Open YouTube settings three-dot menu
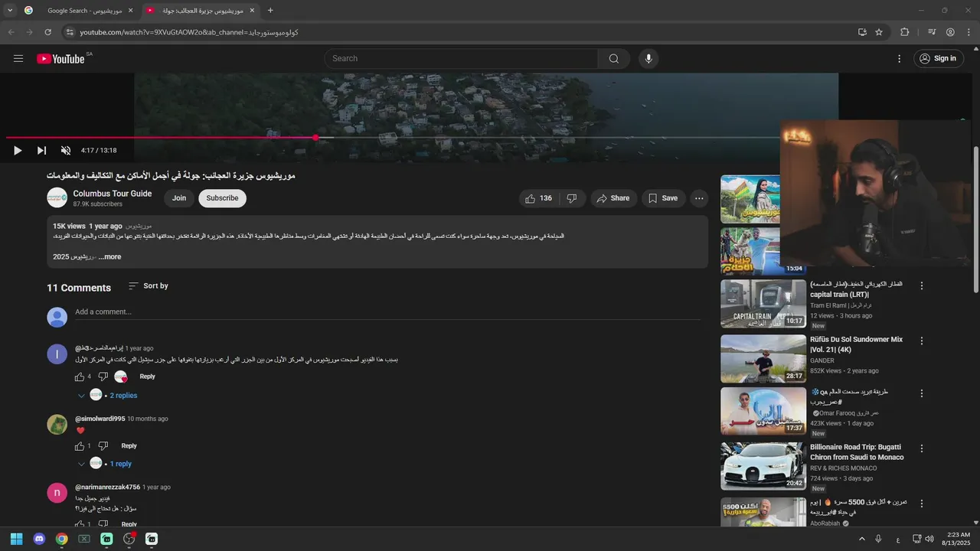 coord(900,59)
